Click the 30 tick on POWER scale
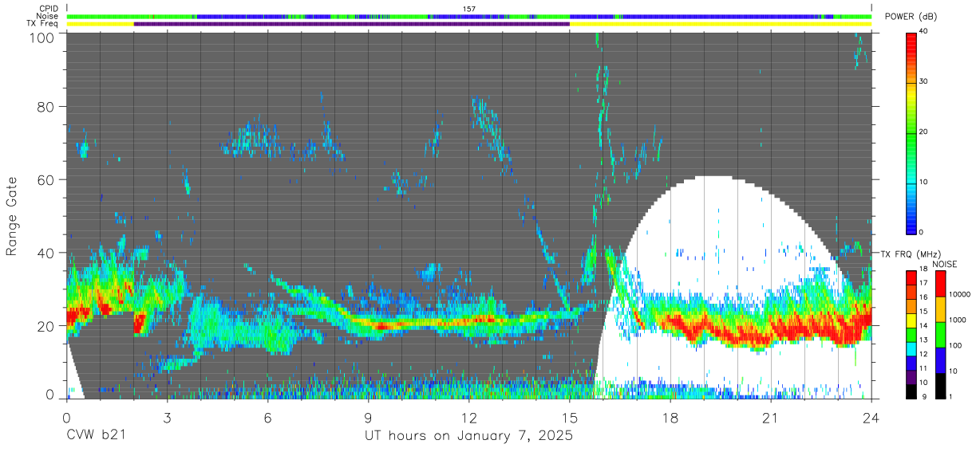The width and height of the screenshot is (980, 452). 924,81
